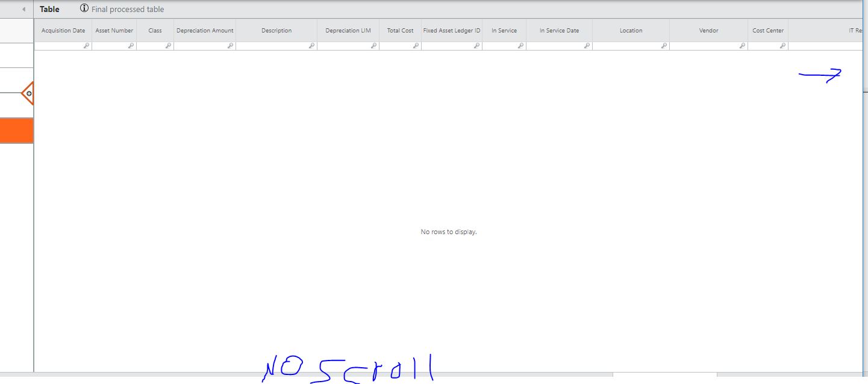Click the Table panel title
This screenshot has width=868, height=384.
coord(49,9)
